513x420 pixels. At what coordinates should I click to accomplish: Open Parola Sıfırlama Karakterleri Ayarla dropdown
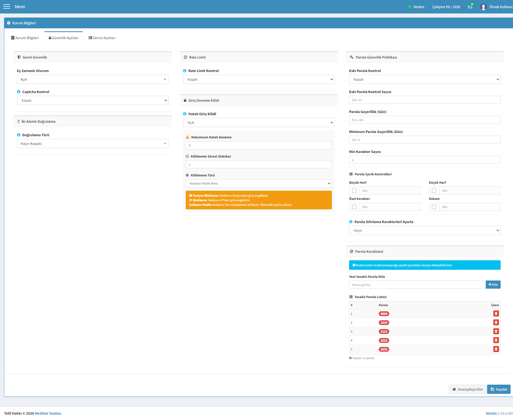[425, 230]
